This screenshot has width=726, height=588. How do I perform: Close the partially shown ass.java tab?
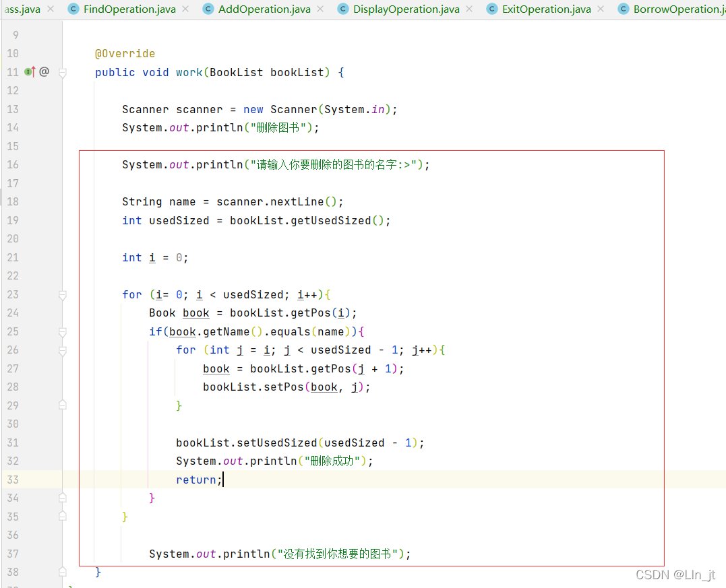[x=51, y=9]
